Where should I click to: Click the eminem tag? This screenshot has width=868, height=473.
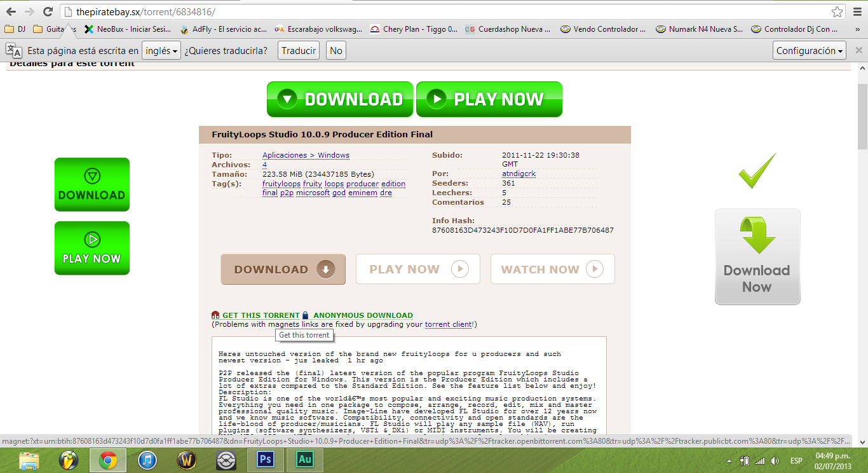tap(363, 193)
